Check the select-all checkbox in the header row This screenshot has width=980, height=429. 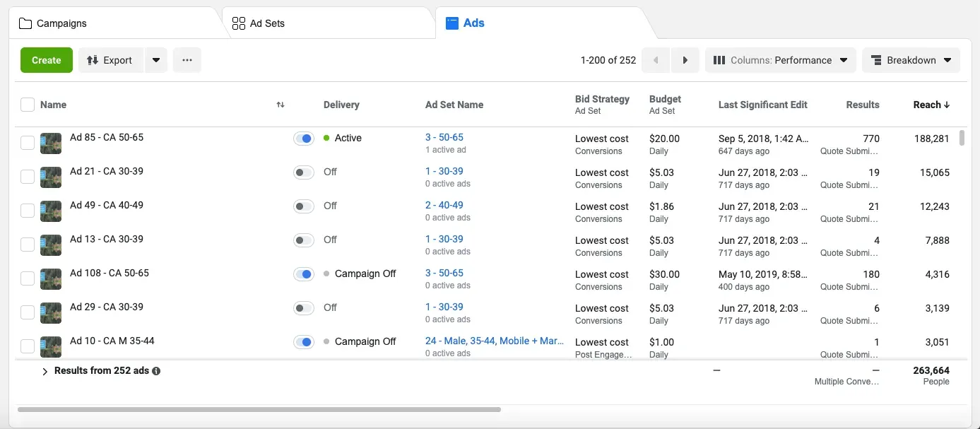pos(28,104)
